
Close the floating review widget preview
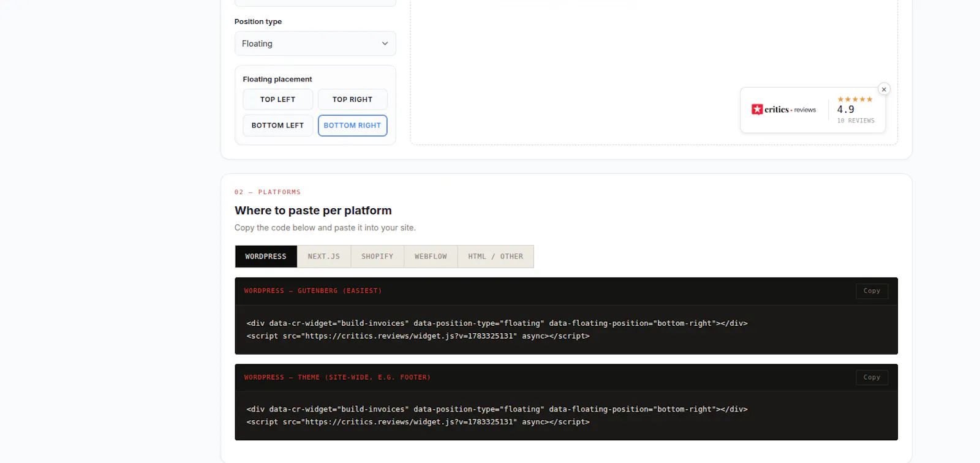[x=884, y=89]
